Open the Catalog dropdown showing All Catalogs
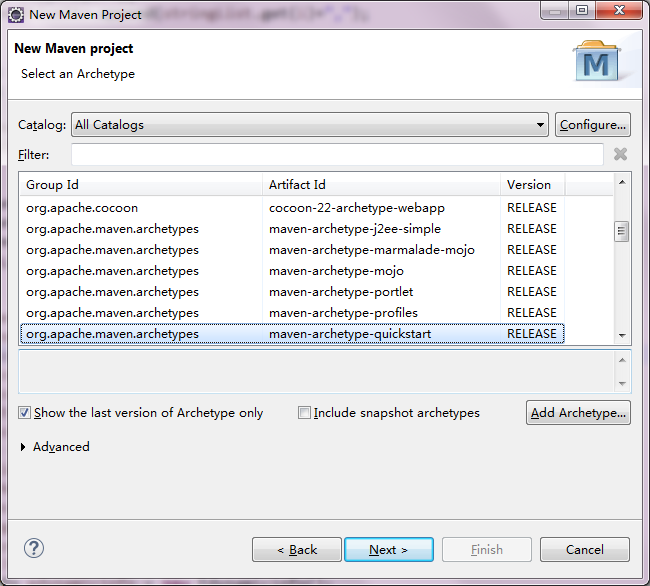Image resolution: width=650 pixels, height=586 pixels. tap(310, 125)
